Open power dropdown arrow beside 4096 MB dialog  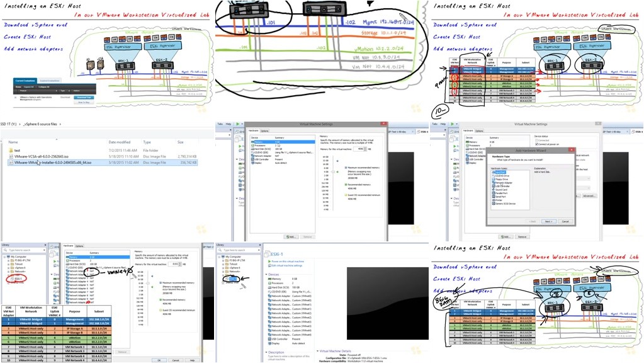click(242, 124)
